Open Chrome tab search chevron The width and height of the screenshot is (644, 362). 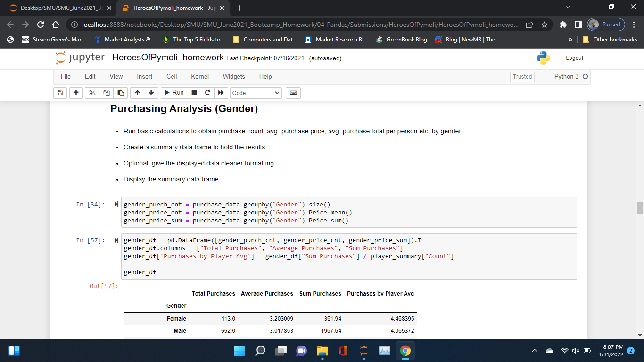[568, 8]
